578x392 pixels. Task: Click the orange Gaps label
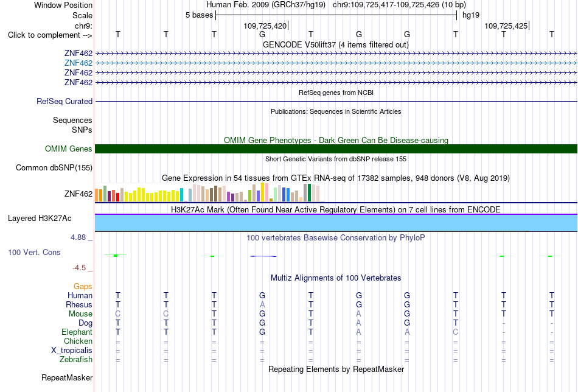83,287
